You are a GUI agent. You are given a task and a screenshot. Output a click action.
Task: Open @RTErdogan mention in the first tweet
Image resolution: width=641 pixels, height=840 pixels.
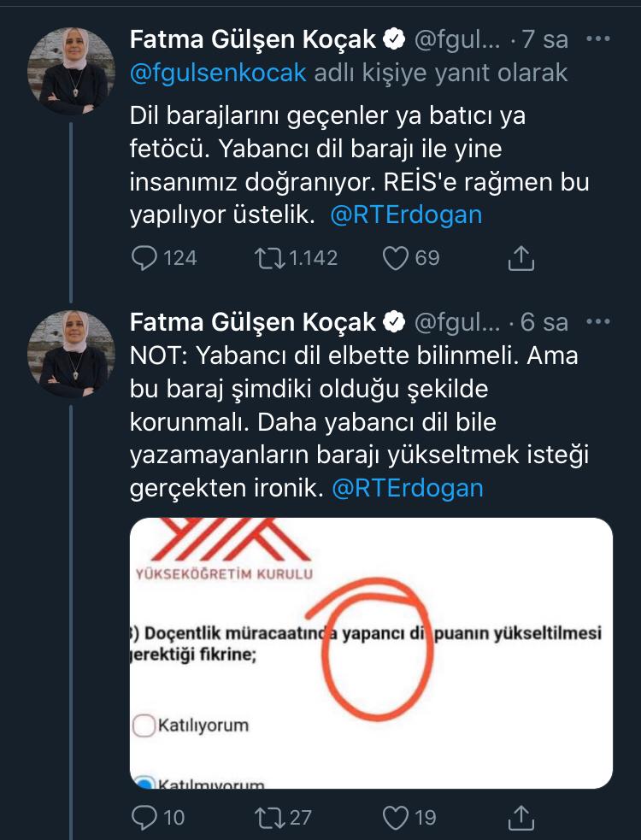[406, 214]
